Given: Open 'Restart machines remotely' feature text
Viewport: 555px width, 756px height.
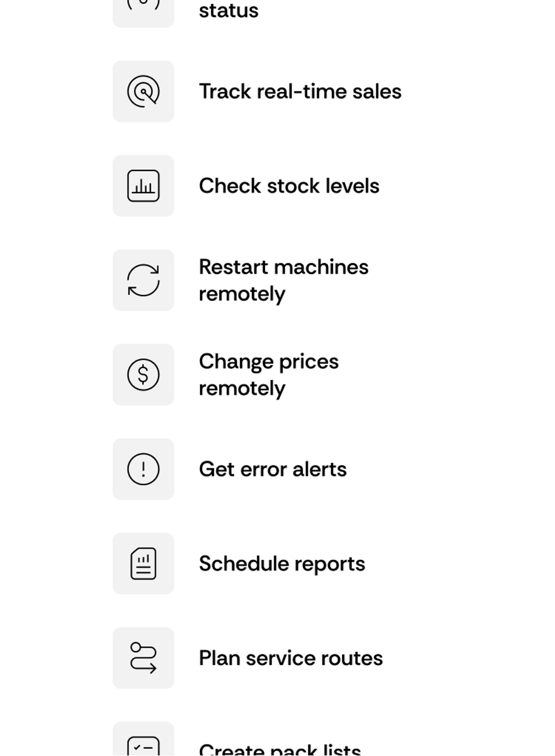Looking at the screenshot, I should tap(284, 280).
